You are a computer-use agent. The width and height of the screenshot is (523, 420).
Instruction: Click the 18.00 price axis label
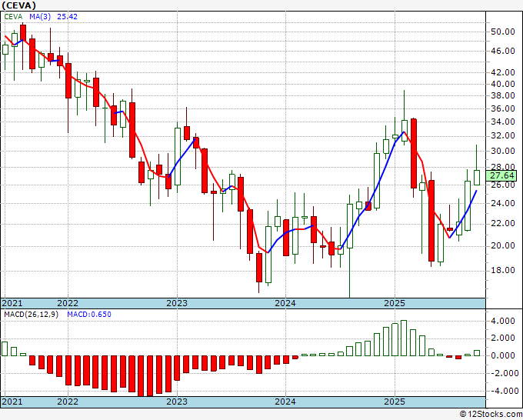tap(503, 270)
